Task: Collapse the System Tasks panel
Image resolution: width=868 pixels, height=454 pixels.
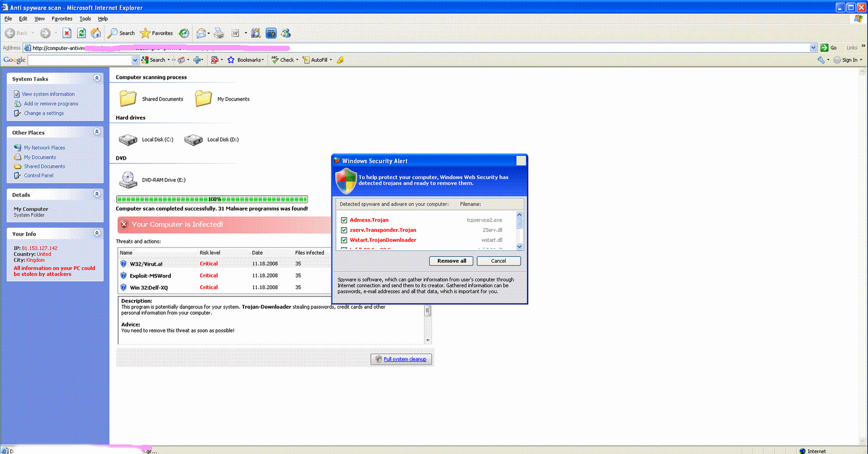Action: (x=97, y=78)
